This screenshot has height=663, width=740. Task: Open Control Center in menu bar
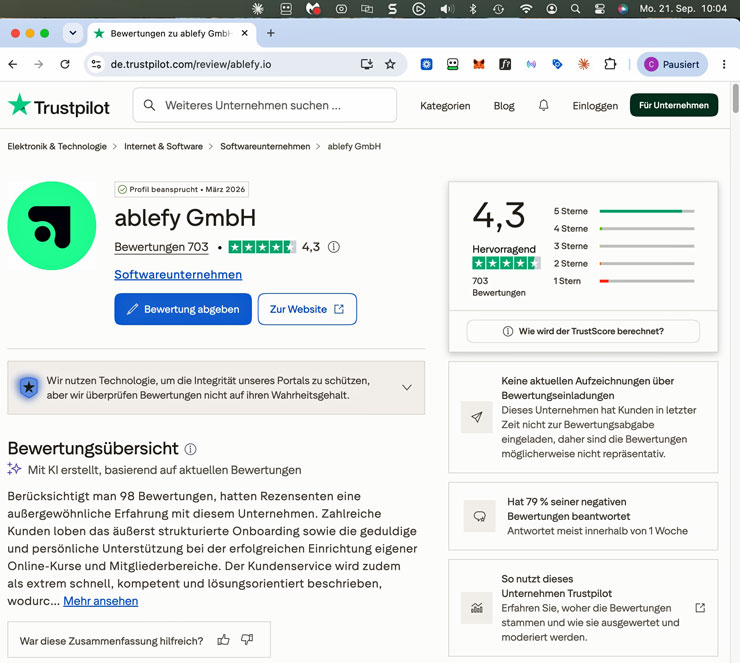coord(599,8)
